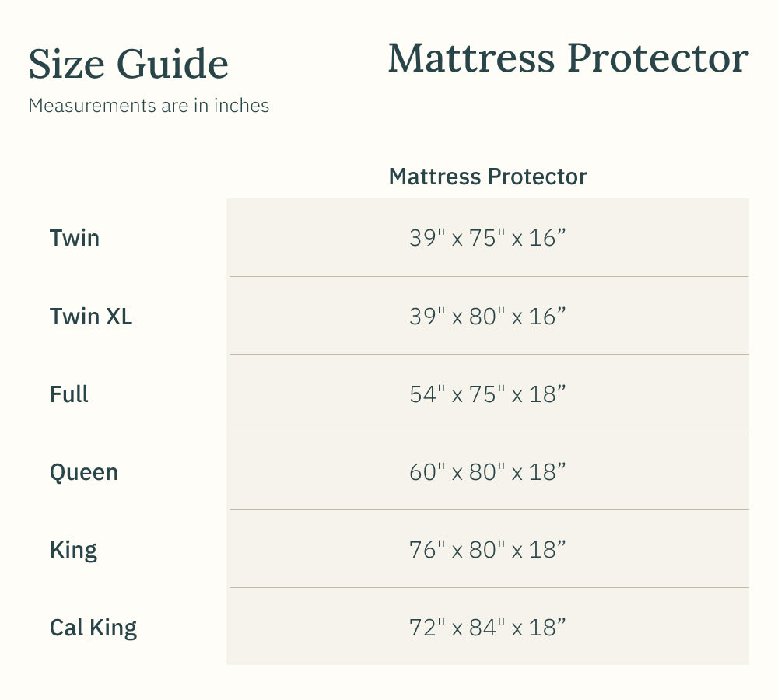Click the King dimensions 76" x 80" x 18"
This screenshot has width=778, height=700.
click(x=487, y=550)
